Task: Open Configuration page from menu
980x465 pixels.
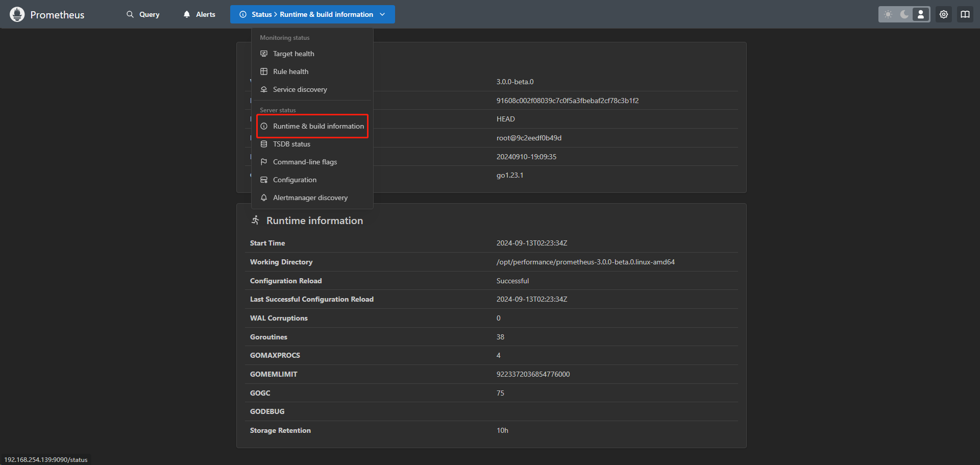Action: pyautogui.click(x=312, y=180)
